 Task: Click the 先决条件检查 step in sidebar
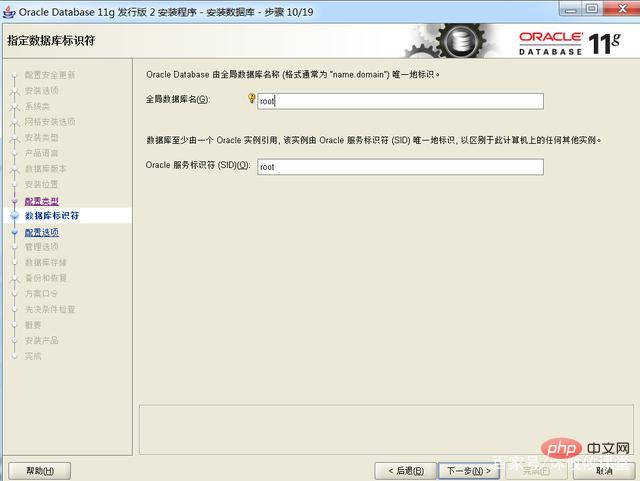click(50, 309)
